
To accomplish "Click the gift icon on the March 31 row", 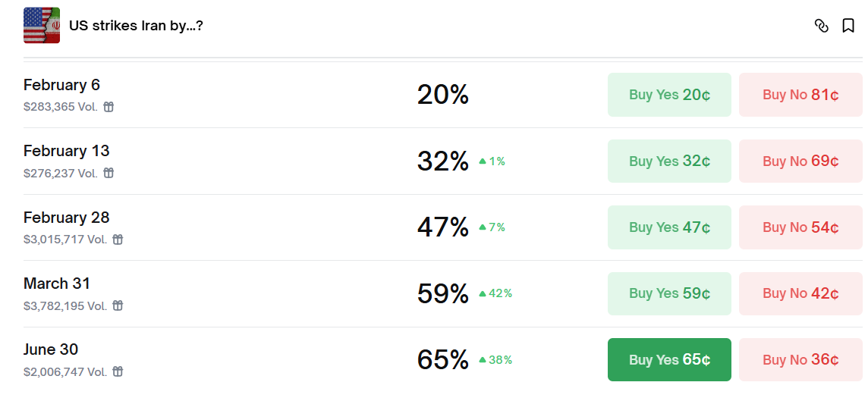I will (118, 305).
